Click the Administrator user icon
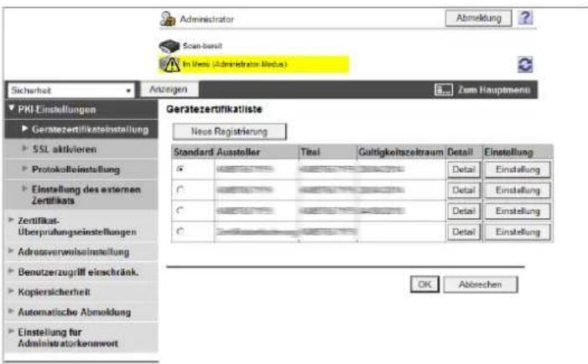The height and width of the screenshot is (364, 588). [168, 19]
